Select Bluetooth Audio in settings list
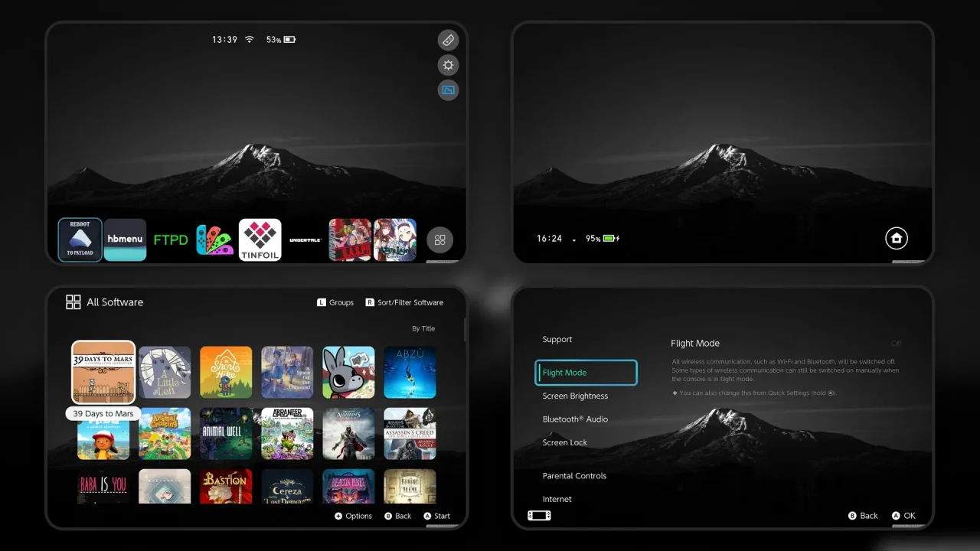 coord(575,419)
